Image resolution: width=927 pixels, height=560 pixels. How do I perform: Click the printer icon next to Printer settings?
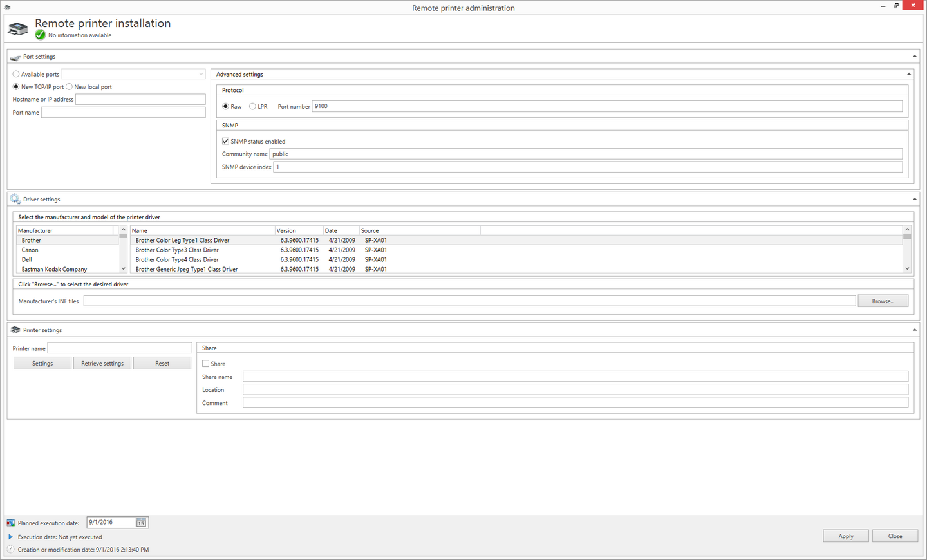click(15, 330)
